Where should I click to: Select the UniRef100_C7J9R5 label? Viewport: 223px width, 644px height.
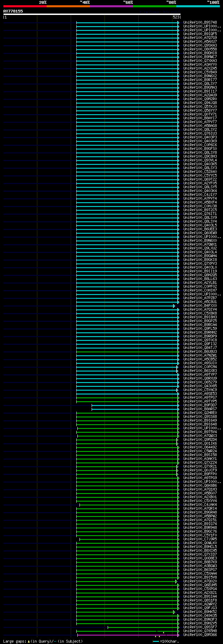pyautogui.click(x=200, y=539)
